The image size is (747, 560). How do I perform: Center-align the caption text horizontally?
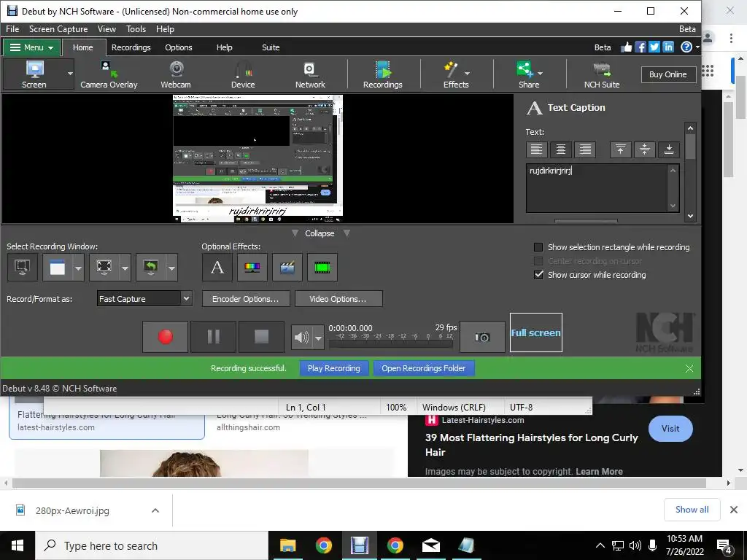[561, 149]
